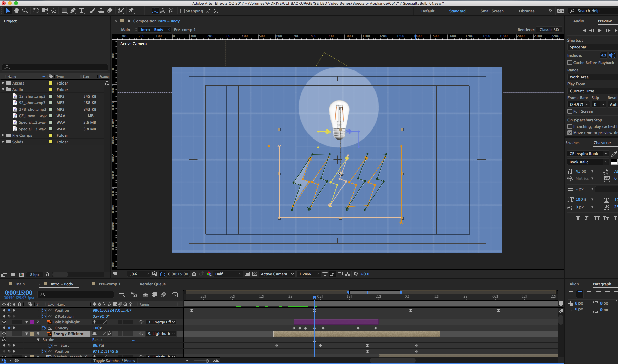Click Hide Shy Layers icon in timeline

coord(145,295)
